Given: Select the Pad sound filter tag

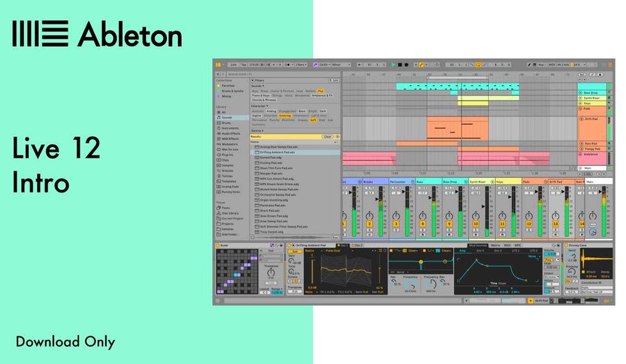Looking at the screenshot, I should point(321,91).
